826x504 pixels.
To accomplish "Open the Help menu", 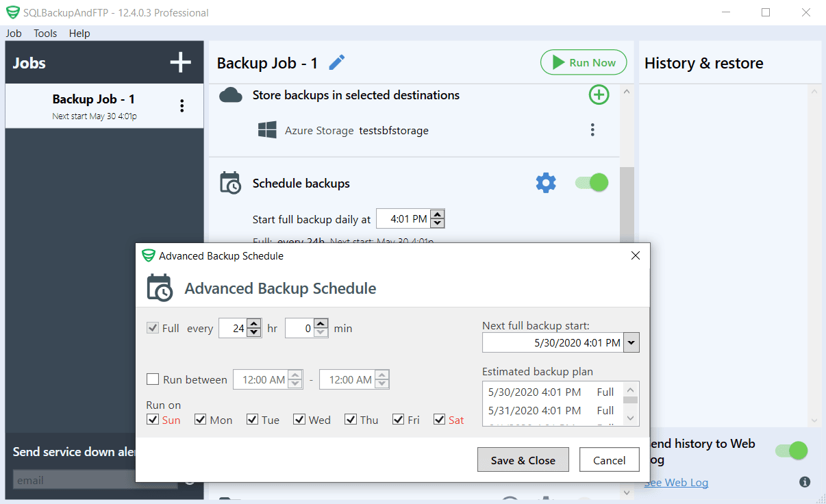I will point(79,33).
